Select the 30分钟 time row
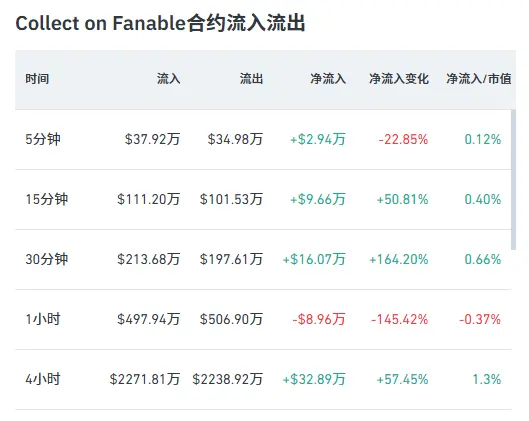The width and height of the screenshot is (529, 421). tap(263, 259)
